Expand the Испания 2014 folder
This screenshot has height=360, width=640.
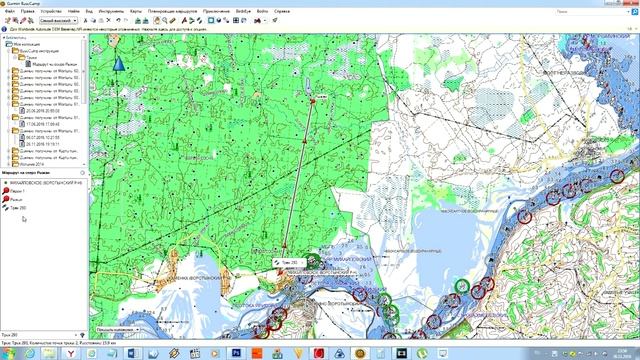pyautogui.click(x=9, y=164)
